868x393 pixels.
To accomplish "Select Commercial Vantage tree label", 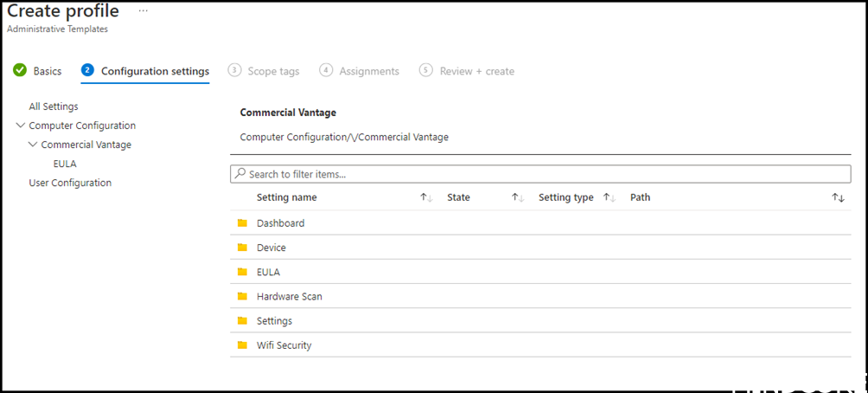I will (86, 145).
